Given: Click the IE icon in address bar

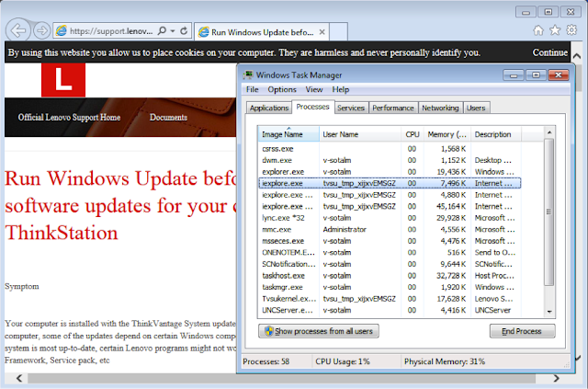Looking at the screenshot, I should tap(62, 30).
